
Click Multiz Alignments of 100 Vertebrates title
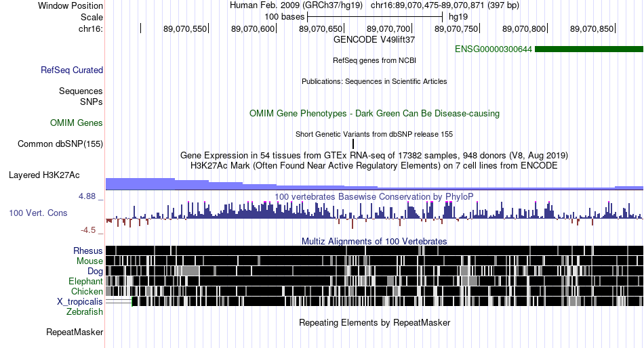374,241
